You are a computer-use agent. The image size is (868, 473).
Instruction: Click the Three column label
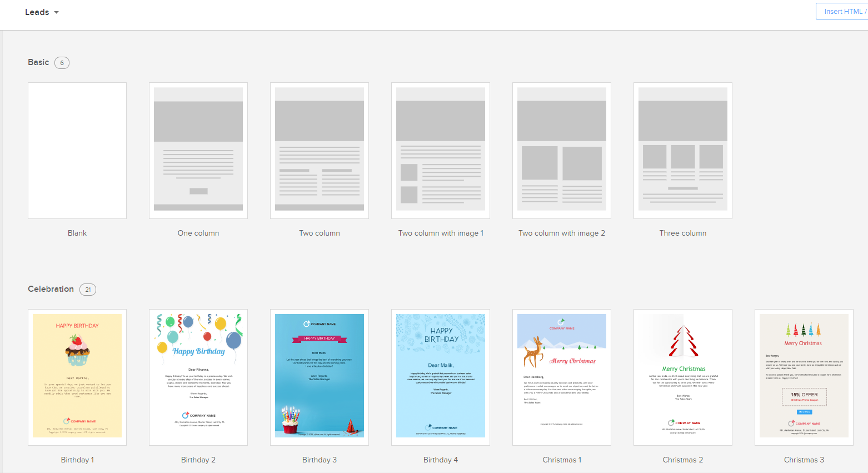point(683,233)
